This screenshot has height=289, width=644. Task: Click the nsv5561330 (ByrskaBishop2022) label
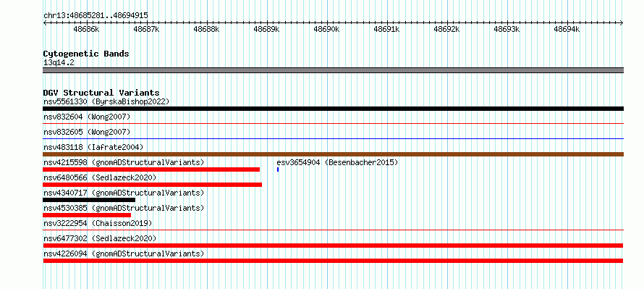[106, 101]
